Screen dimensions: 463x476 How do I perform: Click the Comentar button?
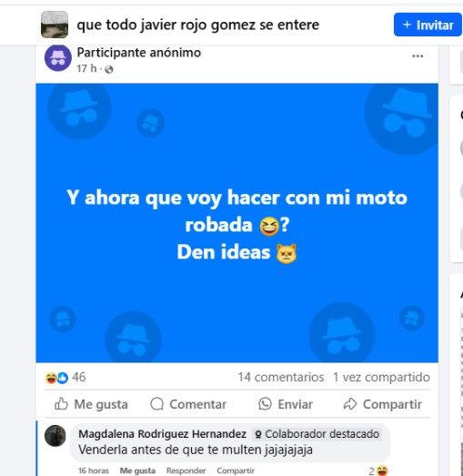click(x=188, y=404)
